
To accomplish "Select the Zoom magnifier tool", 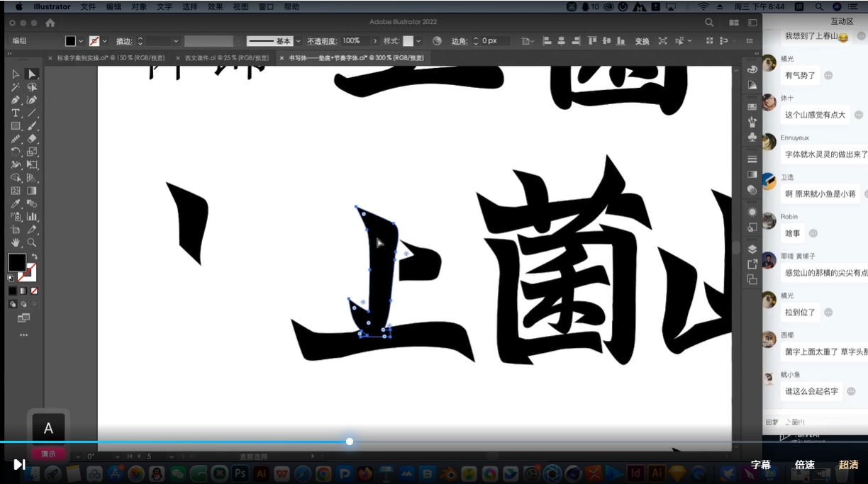I will [x=32, y=242].
